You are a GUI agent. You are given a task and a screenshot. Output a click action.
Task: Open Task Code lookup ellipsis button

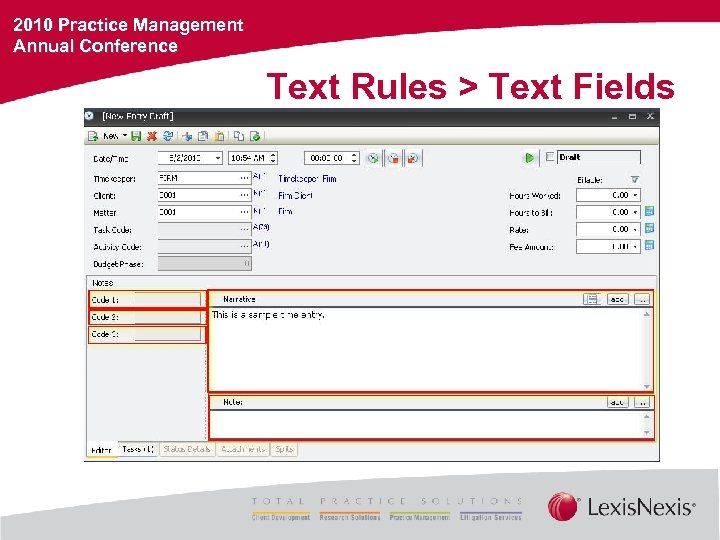point(245,229)
